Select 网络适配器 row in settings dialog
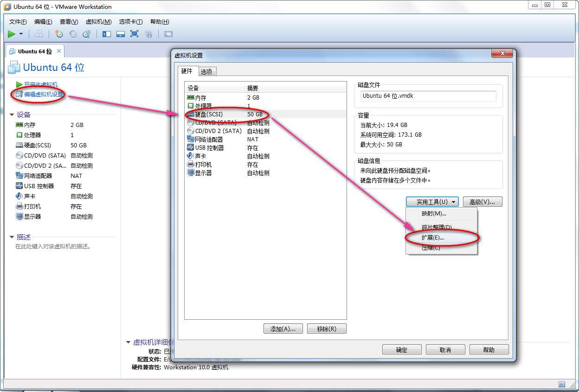 (x=265, y=139)
